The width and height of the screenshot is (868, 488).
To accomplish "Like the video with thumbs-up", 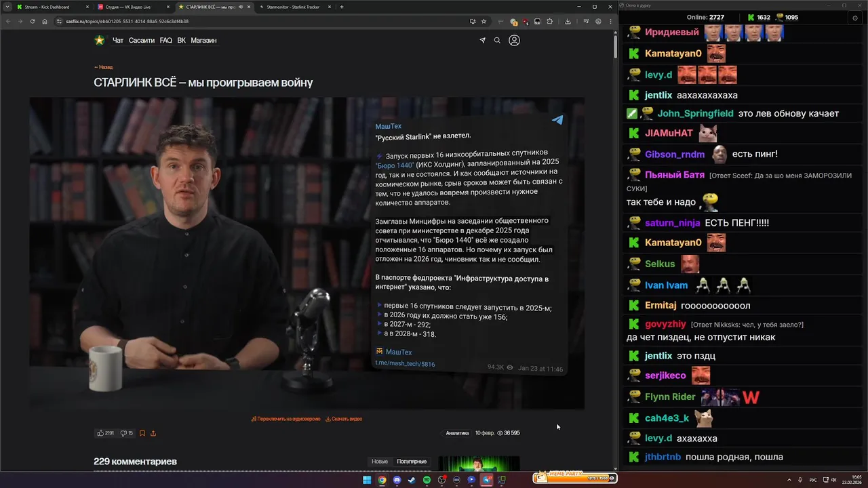I will 105,433.
